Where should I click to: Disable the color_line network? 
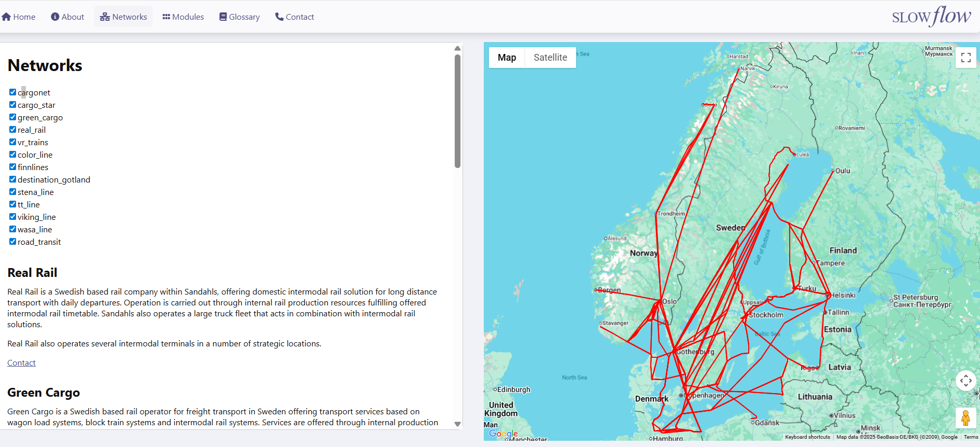pyautogui.click(x=12, y=155)
